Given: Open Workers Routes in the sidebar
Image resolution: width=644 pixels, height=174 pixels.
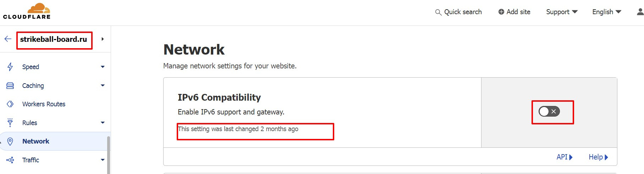Looking at the screenshot, I should (x=44, y=104).
